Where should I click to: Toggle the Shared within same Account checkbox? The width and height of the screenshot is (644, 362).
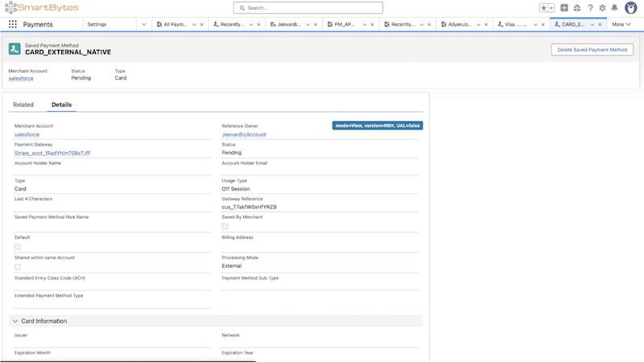pyautogui.click(x=18, y=266)
